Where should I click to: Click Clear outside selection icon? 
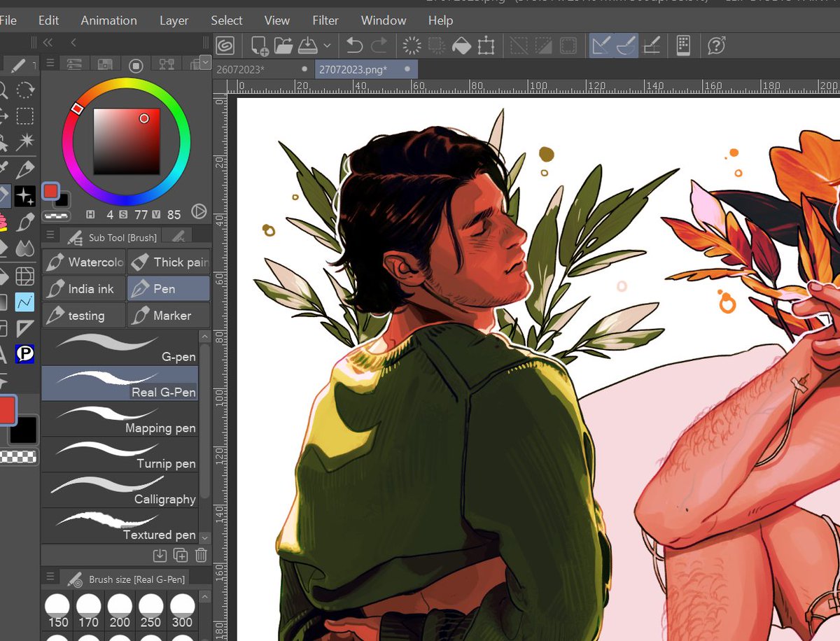point(437,46)
